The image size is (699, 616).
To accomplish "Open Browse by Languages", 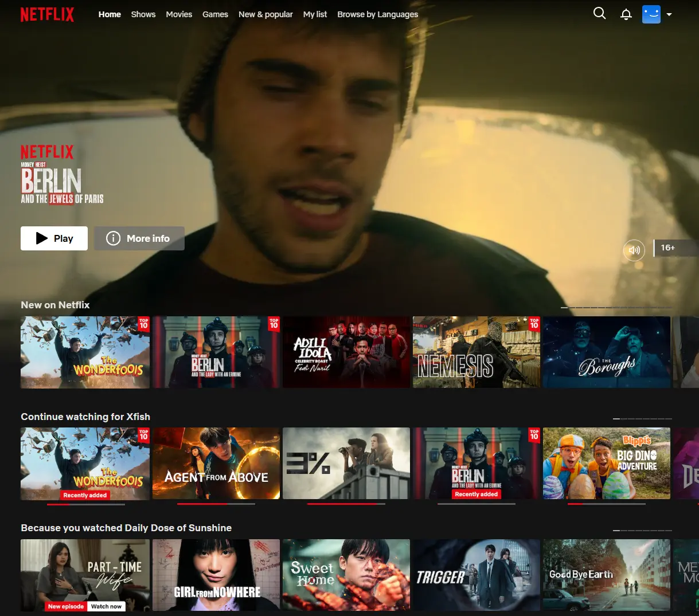I will click(x=378, y=14).
